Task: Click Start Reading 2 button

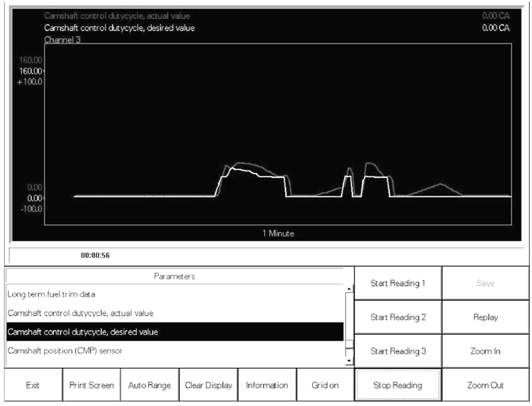Action: pos(398,317)
